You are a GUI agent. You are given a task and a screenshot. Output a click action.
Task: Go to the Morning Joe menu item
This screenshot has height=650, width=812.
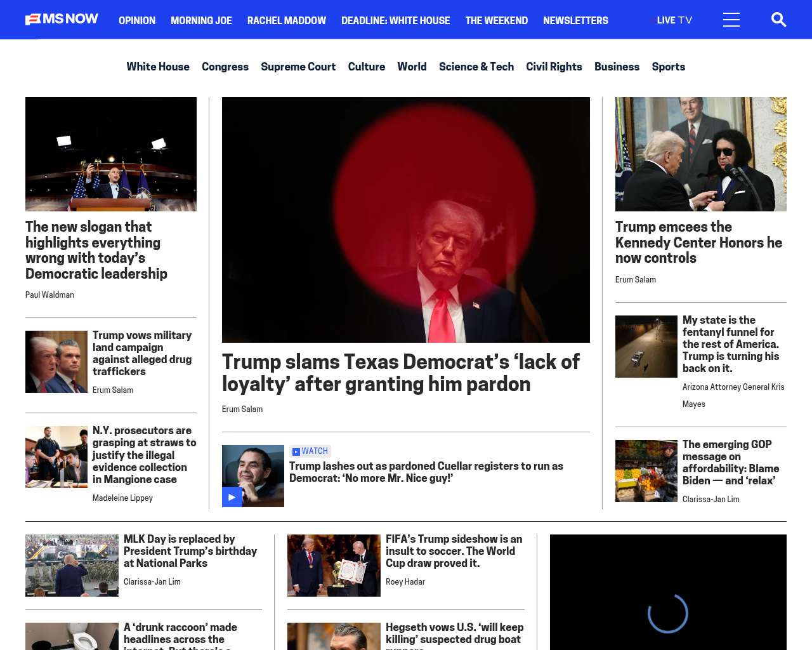click(201, 20)
